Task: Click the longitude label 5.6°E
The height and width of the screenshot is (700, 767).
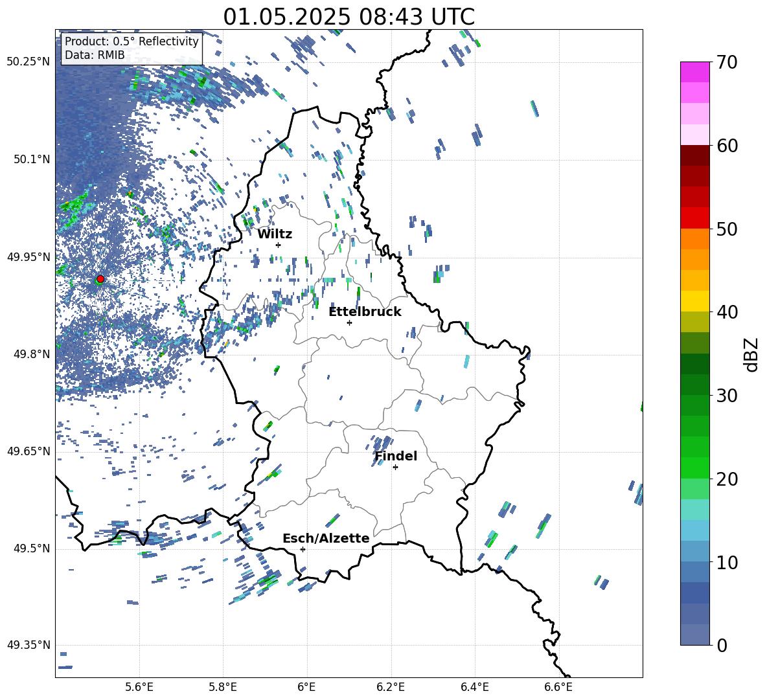Action: click(x=139, y=687)
